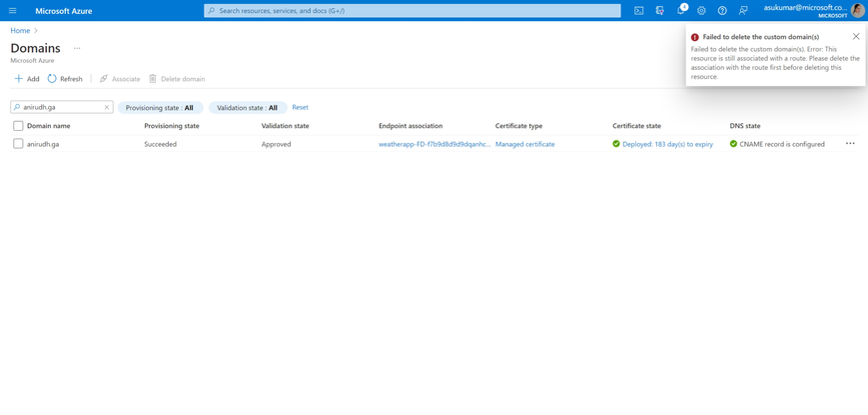Screen dimensions: 868x415
Task: Check the anirudh.ga row checkbox
Action: pos(18,144)
